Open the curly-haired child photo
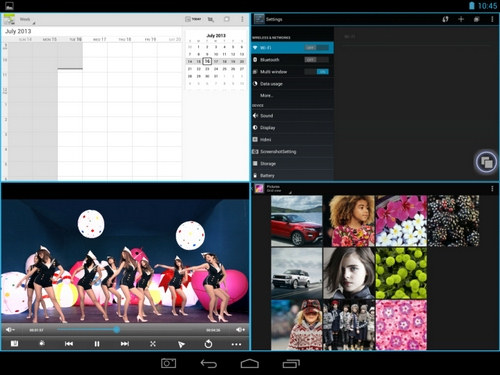The height and width of the screenshot is (375, 500). click(x=349, y=221)
